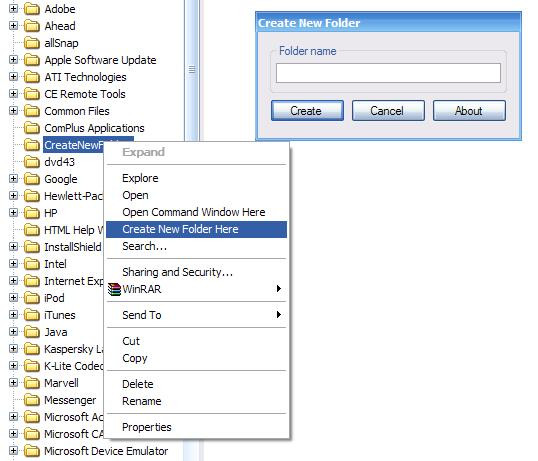
Task: Click the dvd43 folder icon
Action: (x=32, y=162)
